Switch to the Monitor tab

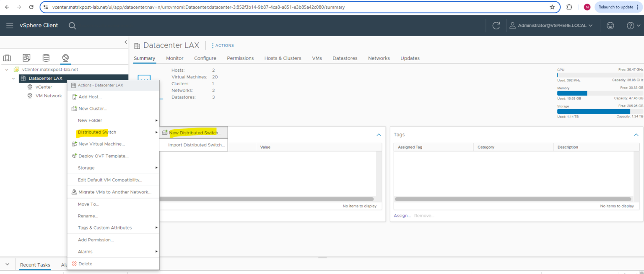pos(174,58)
